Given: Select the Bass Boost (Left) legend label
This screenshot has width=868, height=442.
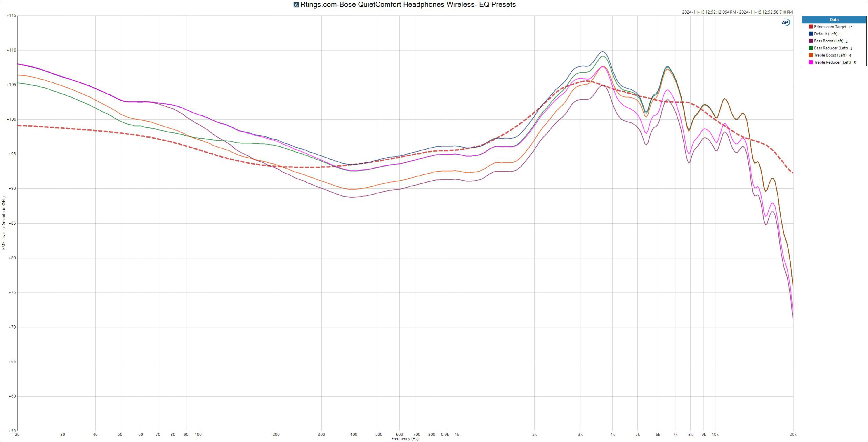Looking at the screenshot, I should tap(829, 41).
